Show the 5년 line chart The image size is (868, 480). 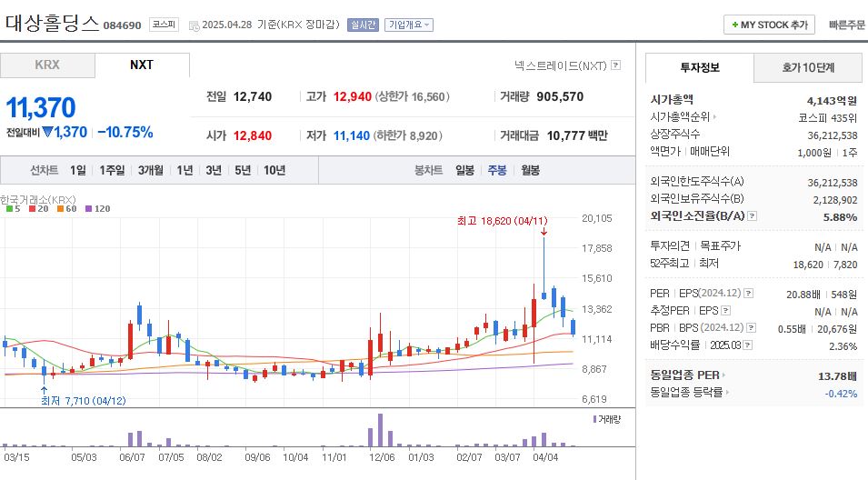point(243,171)
